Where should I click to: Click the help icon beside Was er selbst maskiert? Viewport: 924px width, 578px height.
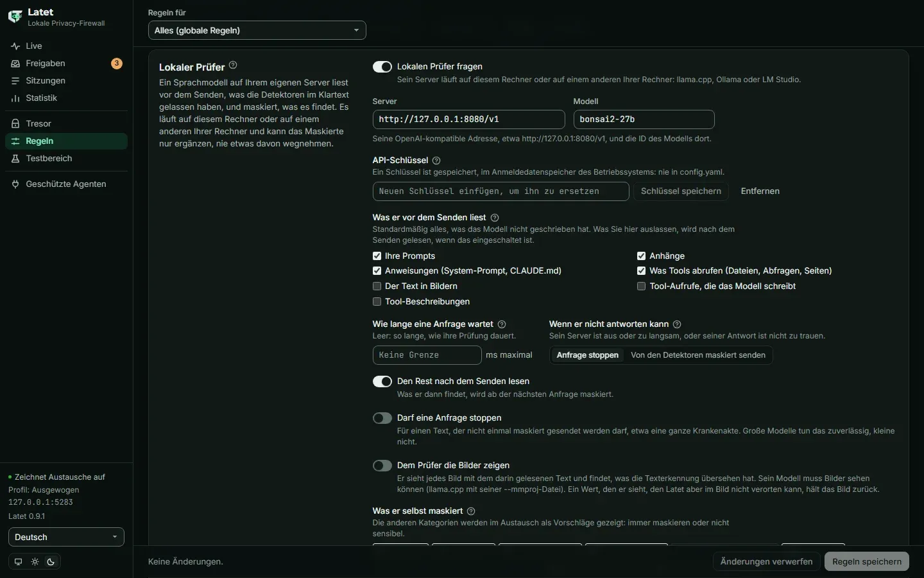pos(471,511)
